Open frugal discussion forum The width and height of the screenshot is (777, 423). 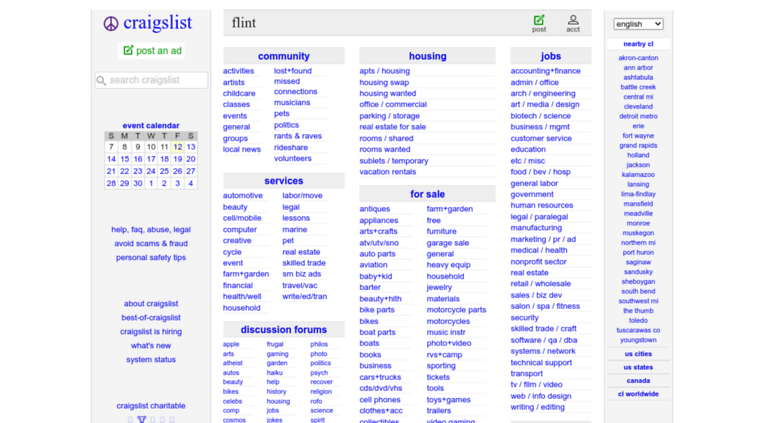[x=275, y=344]
